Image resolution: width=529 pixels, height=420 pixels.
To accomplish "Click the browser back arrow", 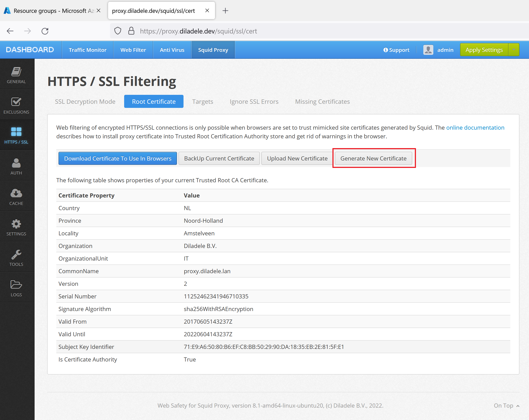I will [10, 31].
